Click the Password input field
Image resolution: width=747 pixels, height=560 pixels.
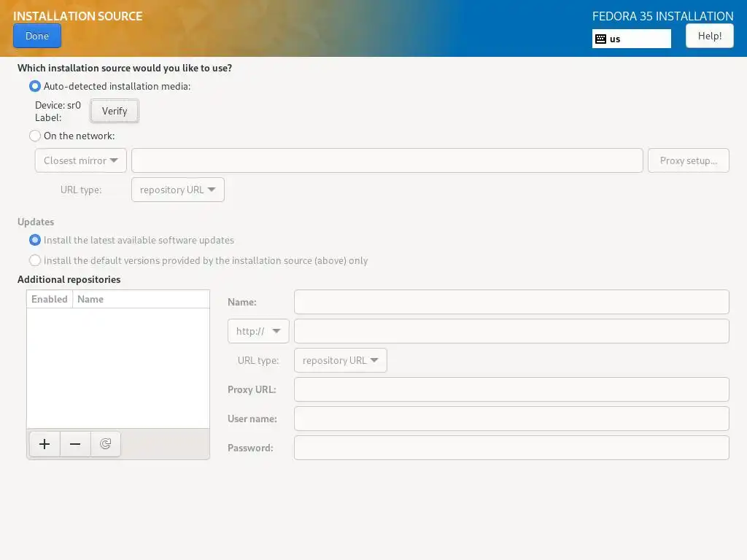pos(511,448)
